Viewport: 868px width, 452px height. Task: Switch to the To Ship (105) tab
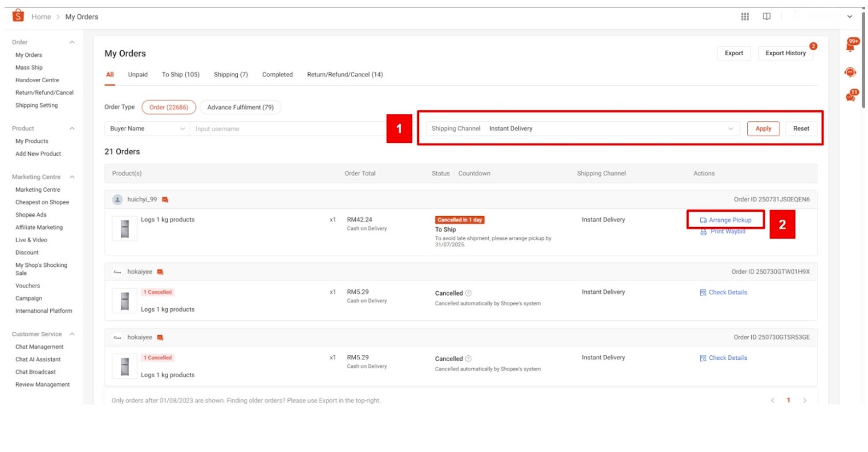click(180, 74)
